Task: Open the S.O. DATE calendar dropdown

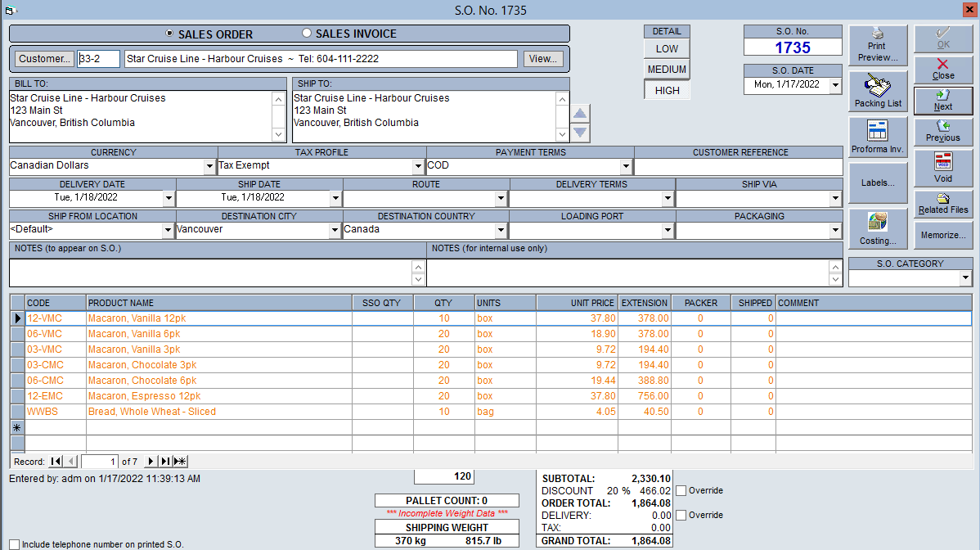Action: pos(836,85)
